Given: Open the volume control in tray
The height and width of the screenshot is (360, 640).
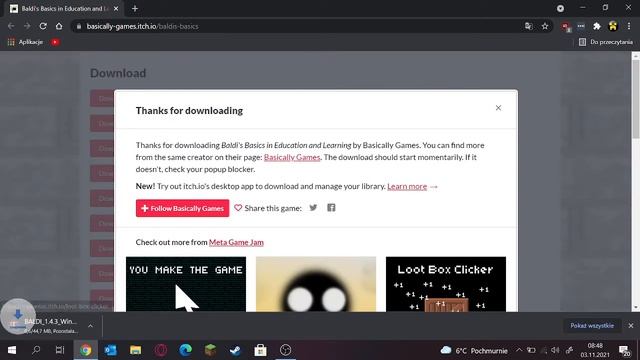Looking at the screenshot, I should [555, 350].
